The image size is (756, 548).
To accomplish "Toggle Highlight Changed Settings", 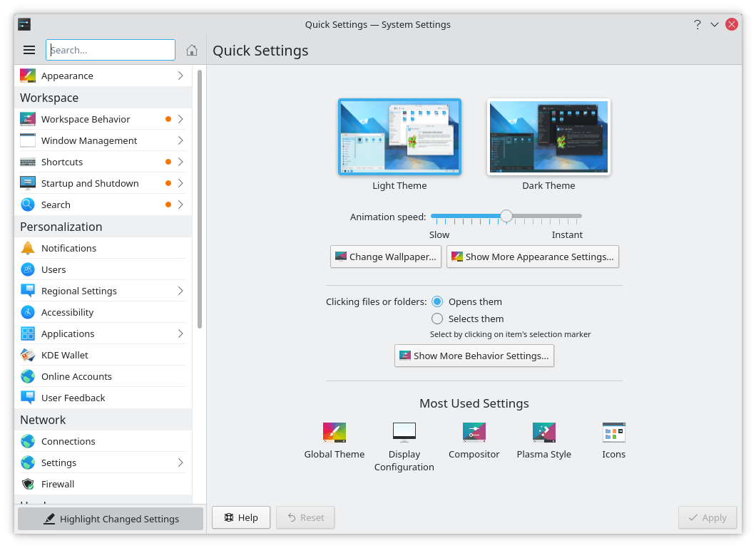I will [111, 519].
